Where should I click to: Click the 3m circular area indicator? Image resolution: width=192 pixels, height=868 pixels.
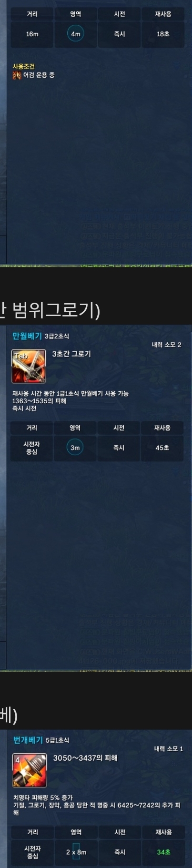tap(75, 448)
